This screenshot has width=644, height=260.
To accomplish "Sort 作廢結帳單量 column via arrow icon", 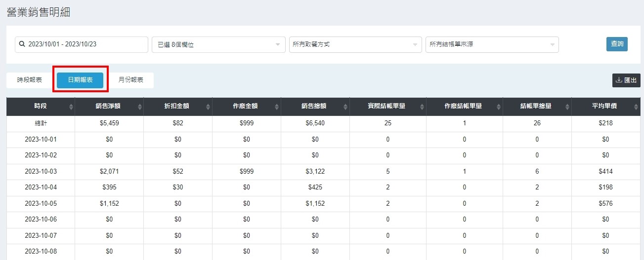I will 498,107.
